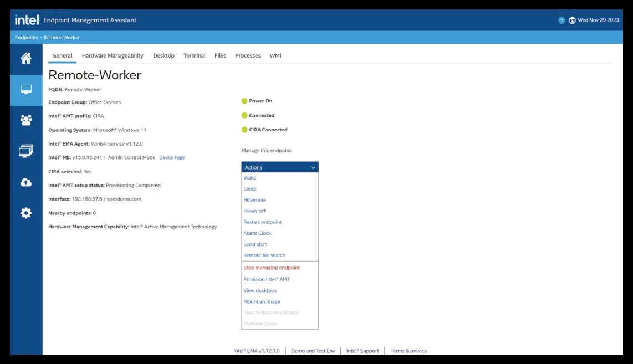Select Alarm Clock action

[257, 233]
